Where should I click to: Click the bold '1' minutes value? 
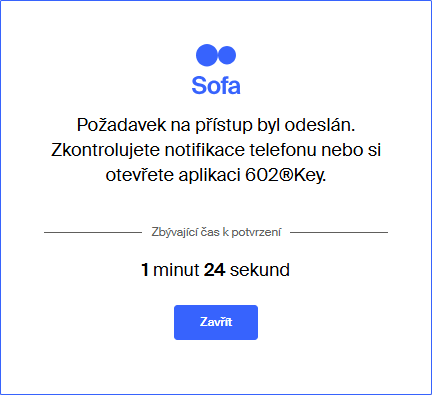point(145,270)
